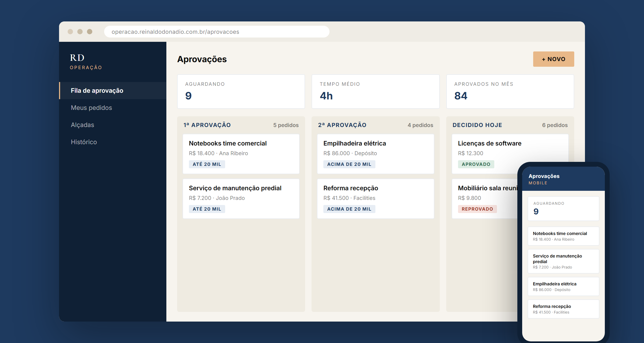Click the ACIMA DE 20 MIL badge on Reforma
644x343 pixels.
[349, 209]
